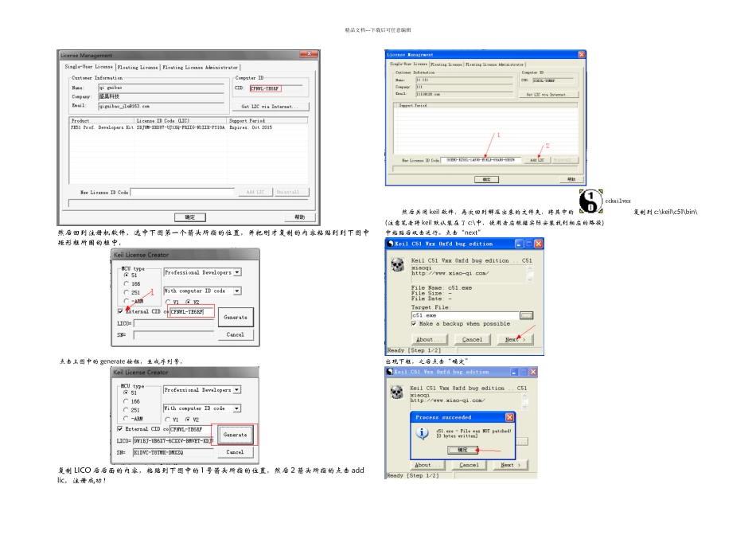Open the cckeilvxx yin-yang program icon

[590, 201]
